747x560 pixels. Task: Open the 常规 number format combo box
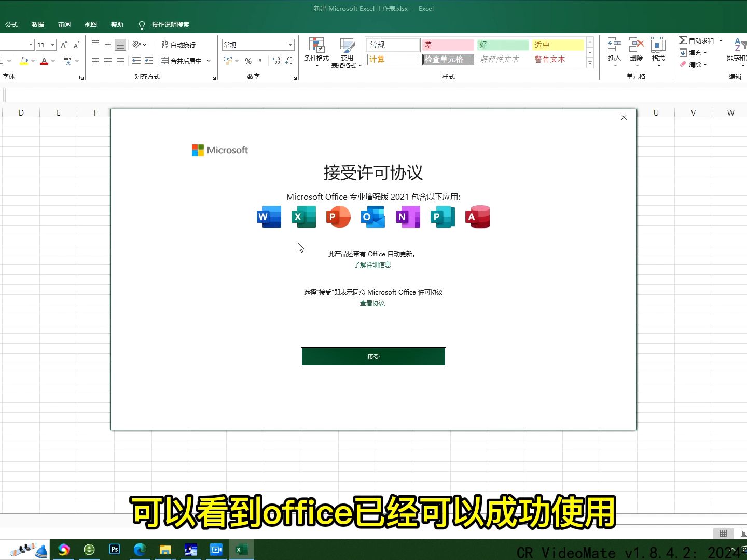(x=258, y=45)
